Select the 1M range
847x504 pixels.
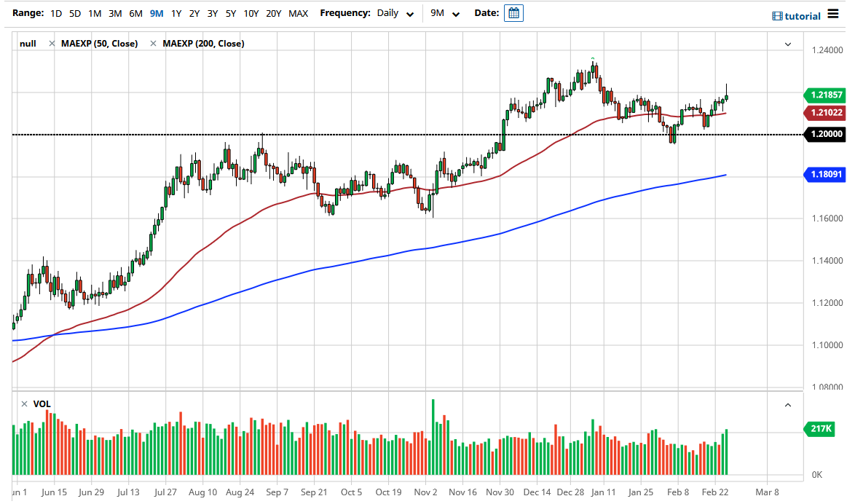pyautogui.click(x=95, y=14)
